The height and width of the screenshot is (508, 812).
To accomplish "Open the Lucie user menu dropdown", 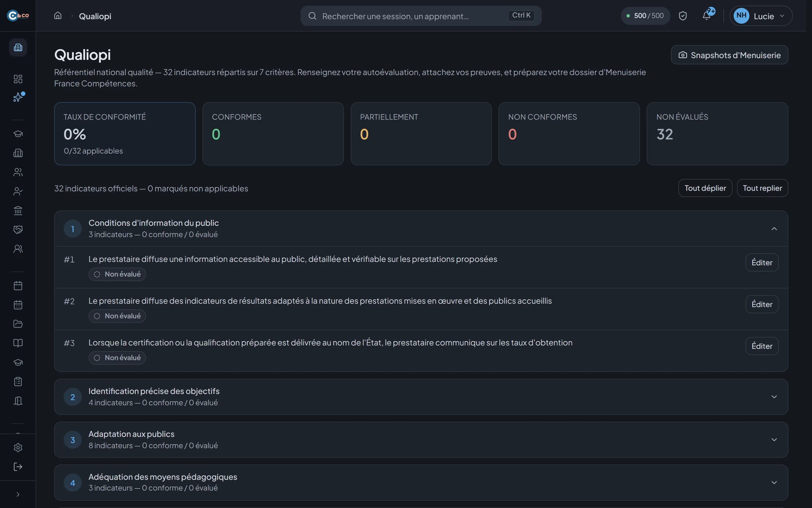I will click(x=761, y=16).
